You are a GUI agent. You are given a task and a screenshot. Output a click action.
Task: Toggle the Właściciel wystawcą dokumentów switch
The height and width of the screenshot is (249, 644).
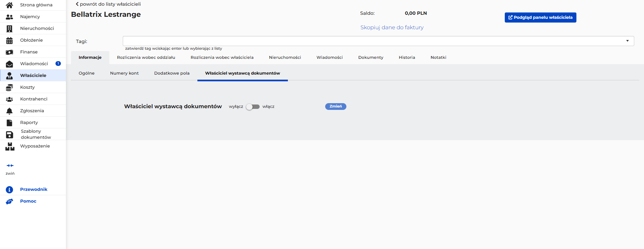pos(253,107)
